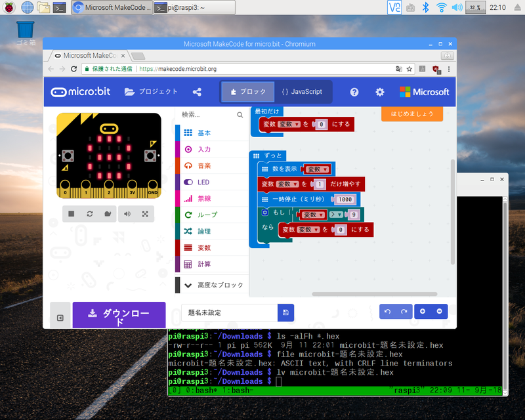
Task: Open variable dropdown in 最初だけ block
Action: click(x=289, y=124)
